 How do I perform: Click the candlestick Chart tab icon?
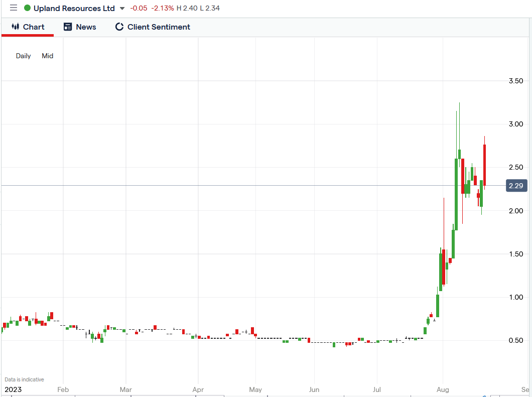coord(15,27)
